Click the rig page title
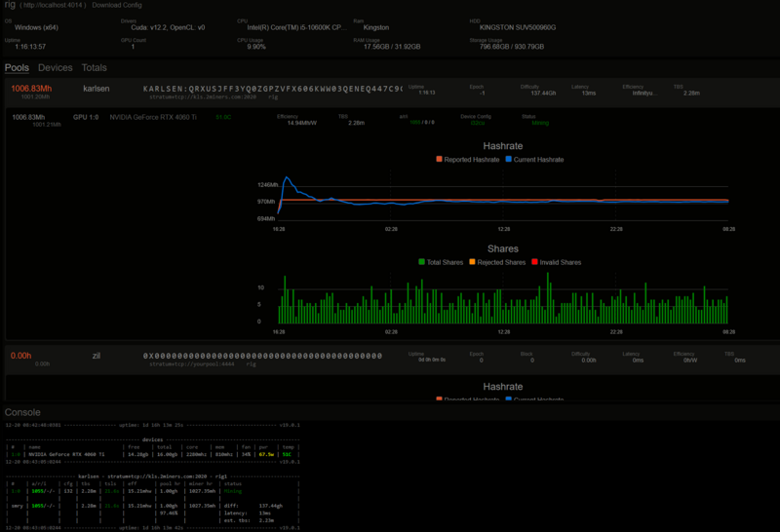The height and width of the screenshot is (532, 780). tap(10, 5)
